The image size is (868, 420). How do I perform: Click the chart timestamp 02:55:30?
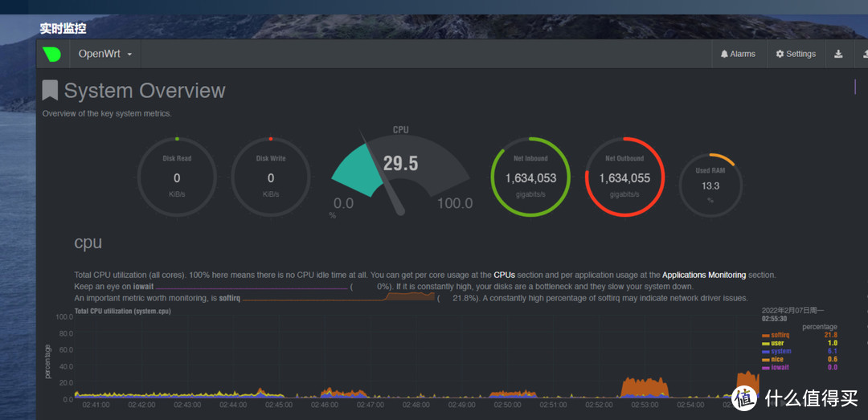click(776, 319)
